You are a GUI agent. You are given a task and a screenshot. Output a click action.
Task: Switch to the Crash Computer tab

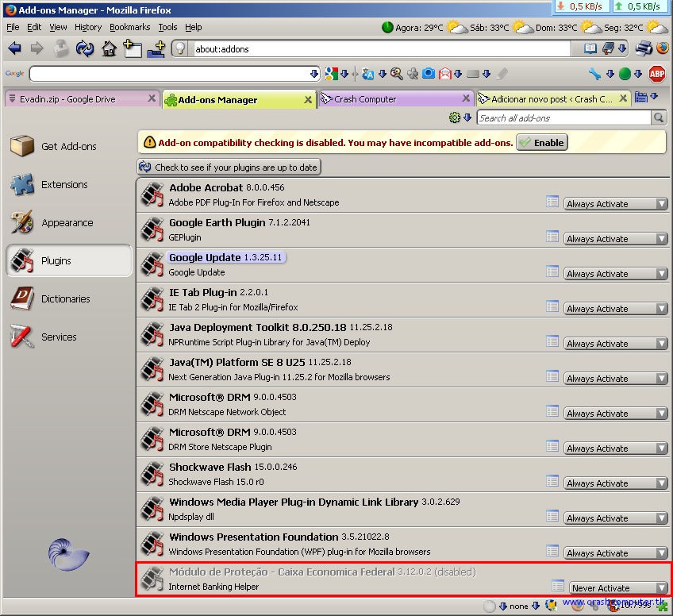click(395, 99)
